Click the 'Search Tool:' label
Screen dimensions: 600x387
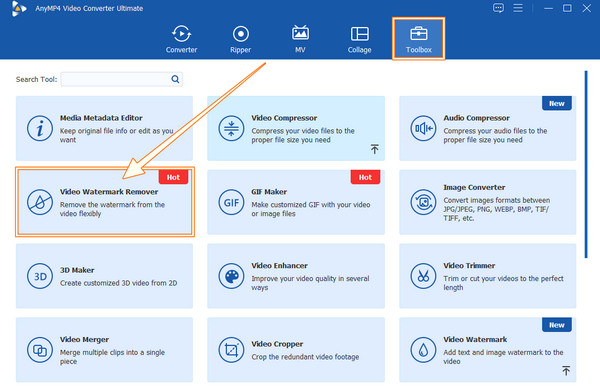(x=36, y=79)
